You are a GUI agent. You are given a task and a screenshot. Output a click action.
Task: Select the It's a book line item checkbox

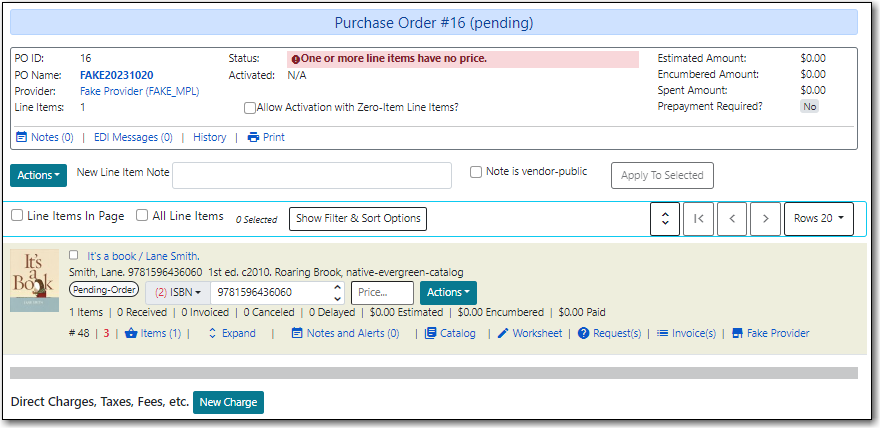pyautogui.click(x=74, y=255)
